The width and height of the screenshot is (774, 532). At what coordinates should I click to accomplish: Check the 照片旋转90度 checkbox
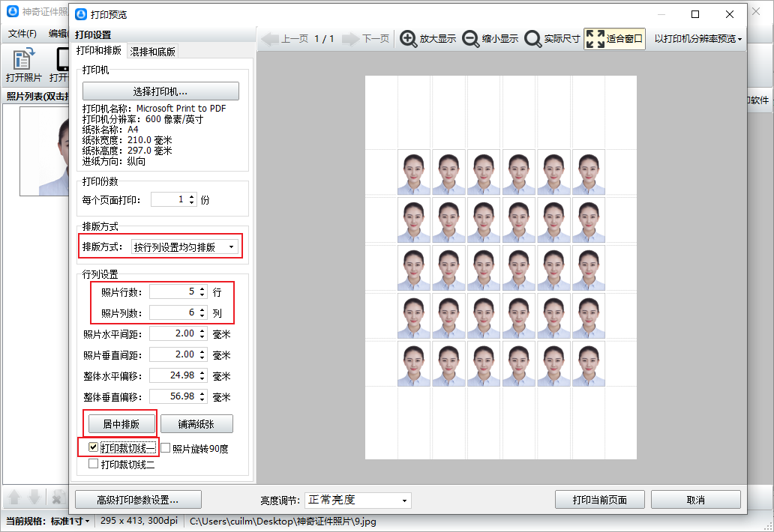pos(166,449)
